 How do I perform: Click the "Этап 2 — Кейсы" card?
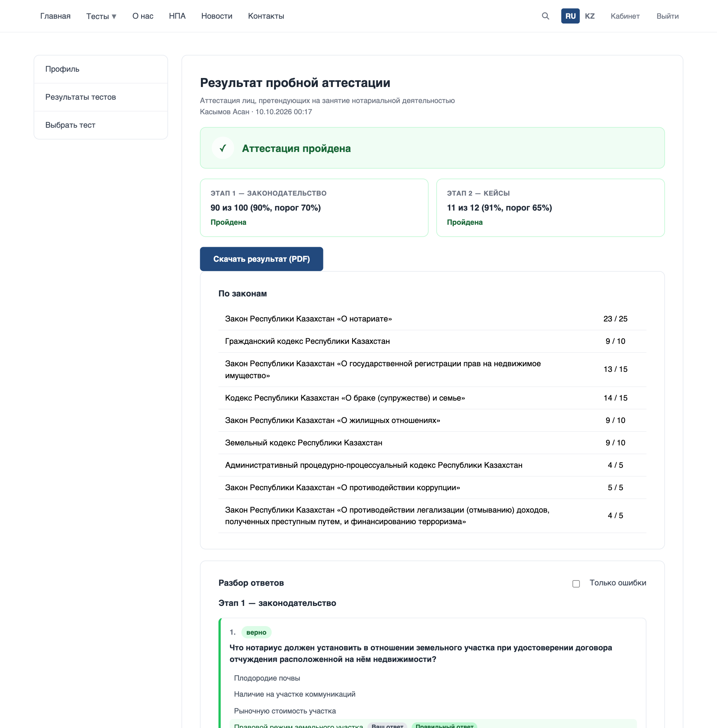coord(550,208)
